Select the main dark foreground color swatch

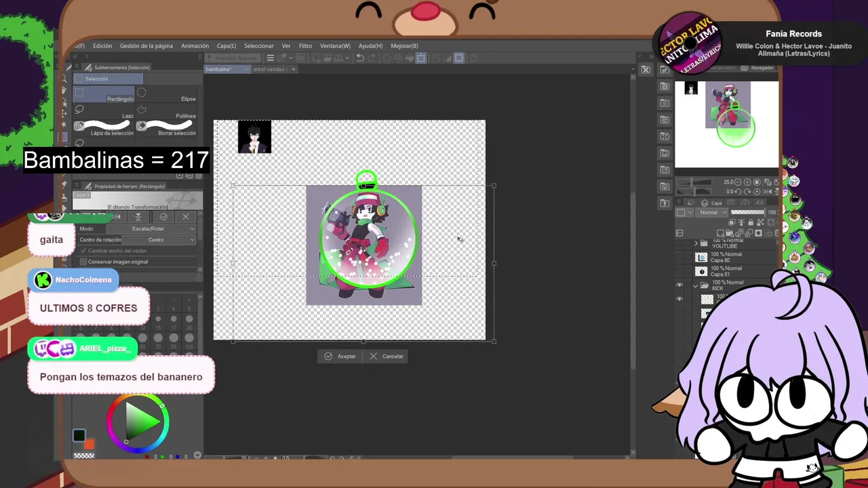pos(79,435)
